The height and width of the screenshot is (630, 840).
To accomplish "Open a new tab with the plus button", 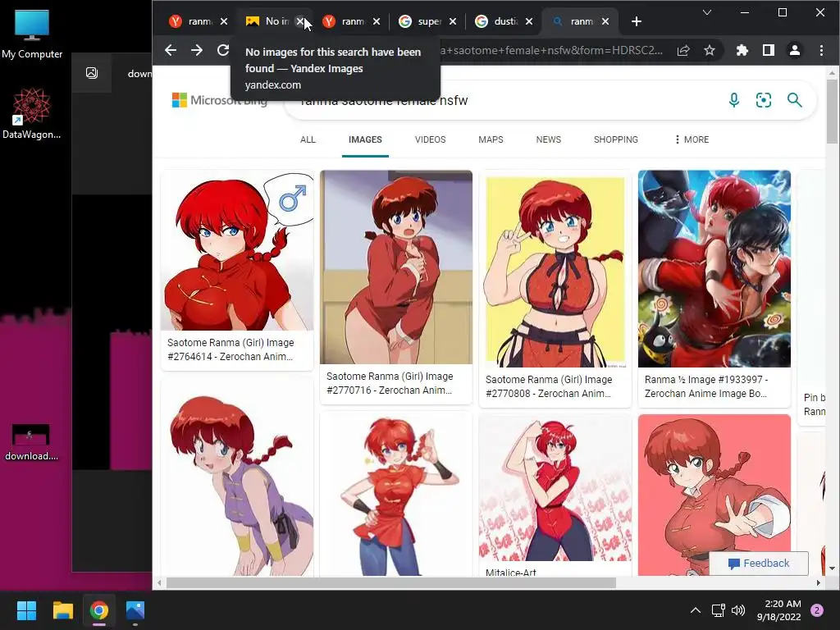I will (x=636, y=21).
